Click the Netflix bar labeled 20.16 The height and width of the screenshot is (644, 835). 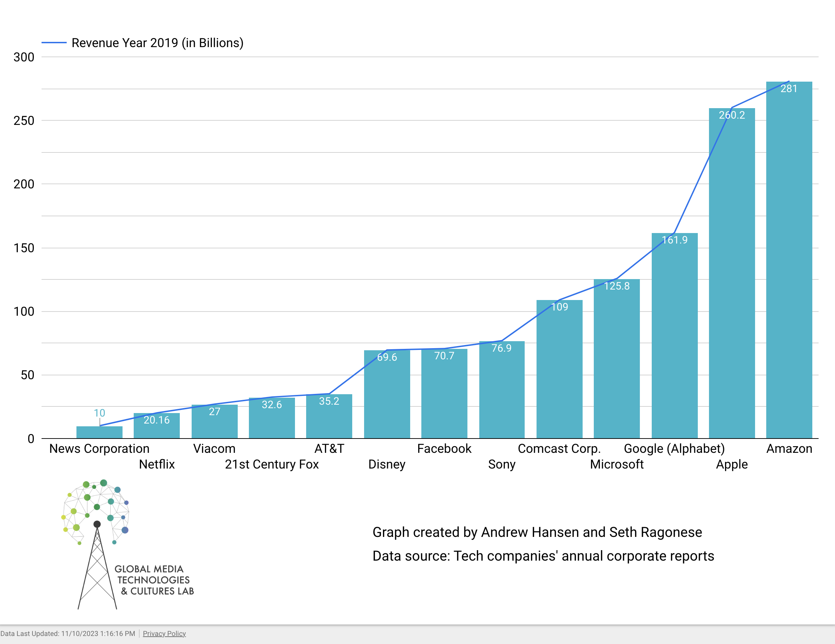click(156, 426)
